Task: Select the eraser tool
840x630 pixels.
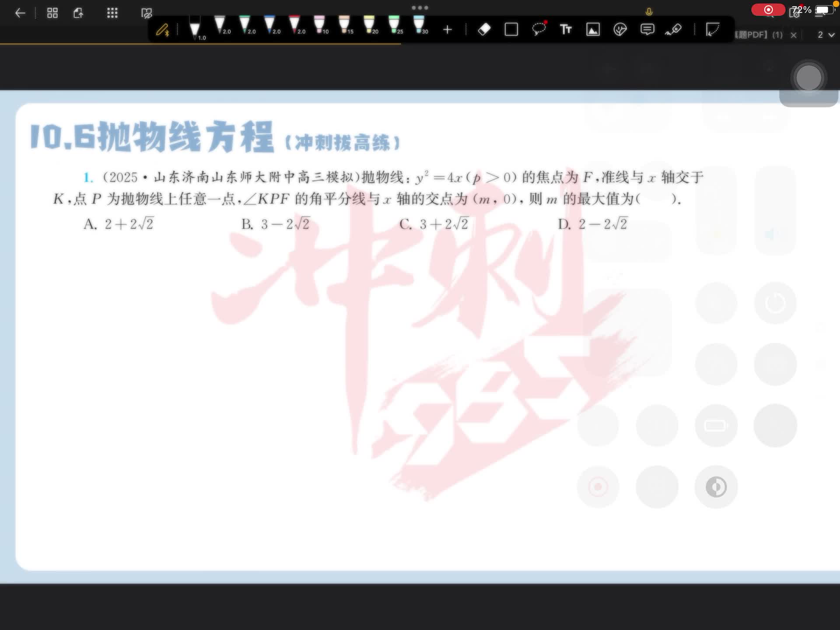Action: click(484, 29)
